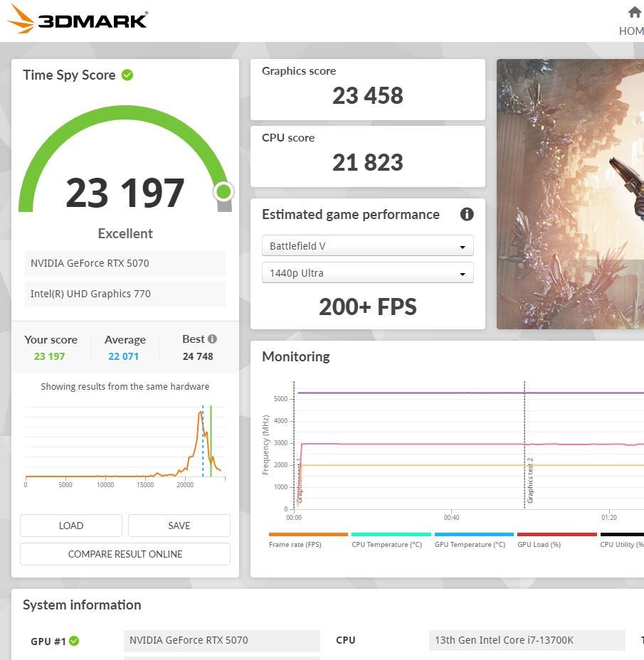Click the green checkmark next to GPU #1
644x660 pixels.
coord(74,641)
